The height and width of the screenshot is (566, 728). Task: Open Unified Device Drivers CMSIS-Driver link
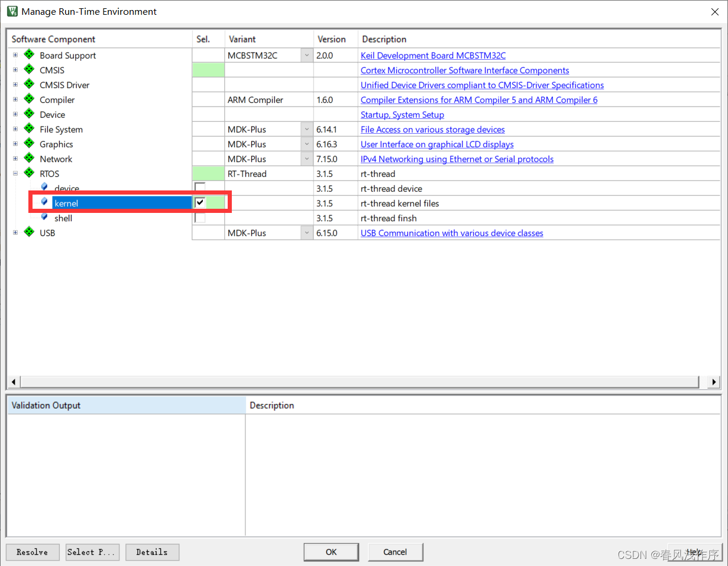pos(482,85)
